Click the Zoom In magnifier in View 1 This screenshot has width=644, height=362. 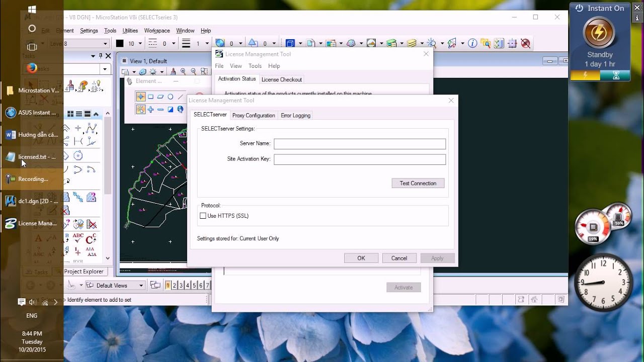(183, 72)
